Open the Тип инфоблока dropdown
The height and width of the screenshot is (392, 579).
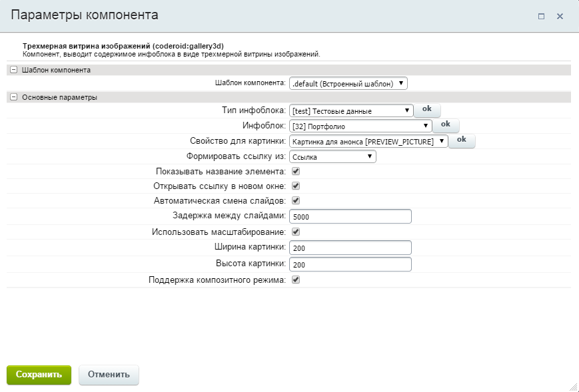(x=351, y=110)
